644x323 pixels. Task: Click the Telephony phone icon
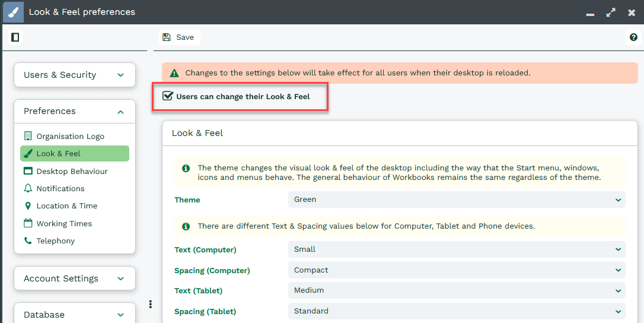28,241
